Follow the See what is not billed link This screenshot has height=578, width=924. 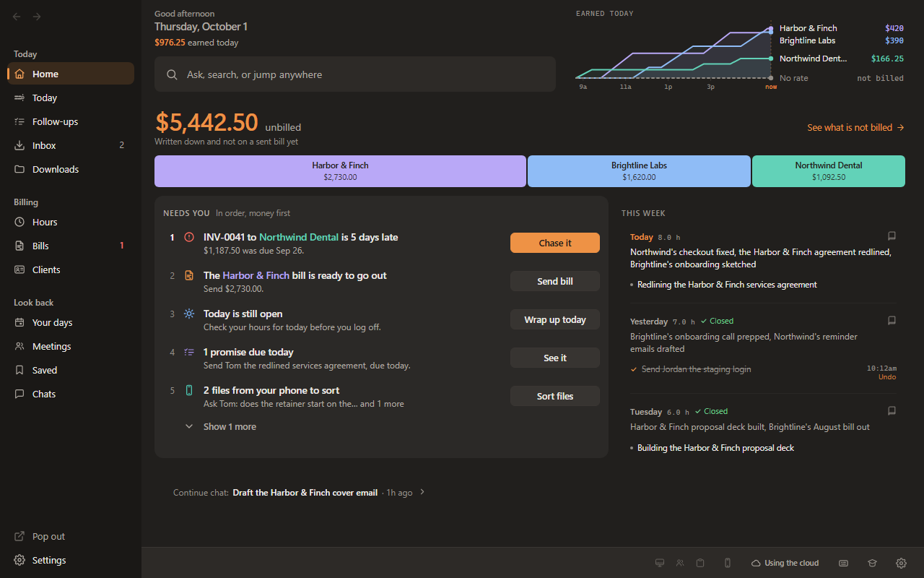pyautogui.click(x=855, y=127)
